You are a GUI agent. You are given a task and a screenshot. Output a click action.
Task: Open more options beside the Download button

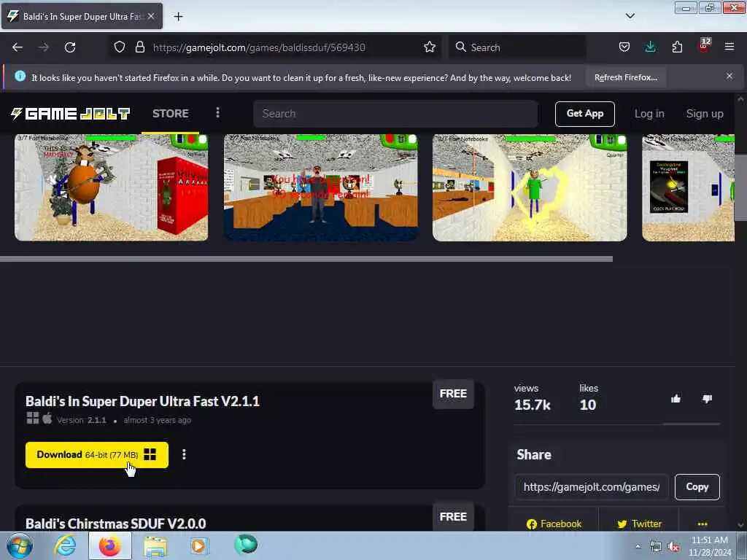click(184, 454)
